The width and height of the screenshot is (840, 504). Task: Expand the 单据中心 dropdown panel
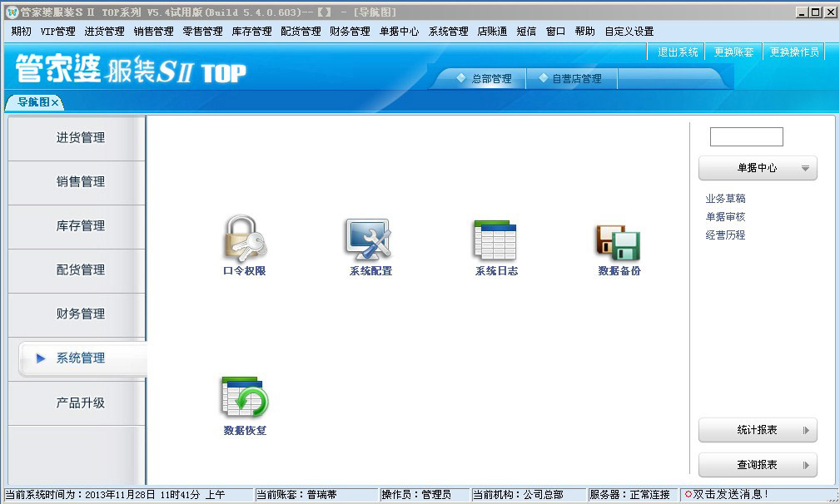point(758,168)
